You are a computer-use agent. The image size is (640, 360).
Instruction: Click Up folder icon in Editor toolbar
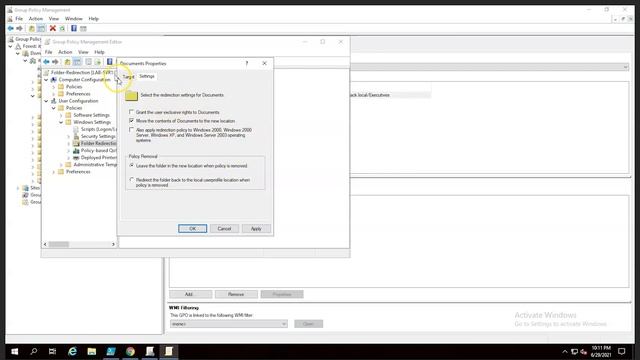point(67,62)
